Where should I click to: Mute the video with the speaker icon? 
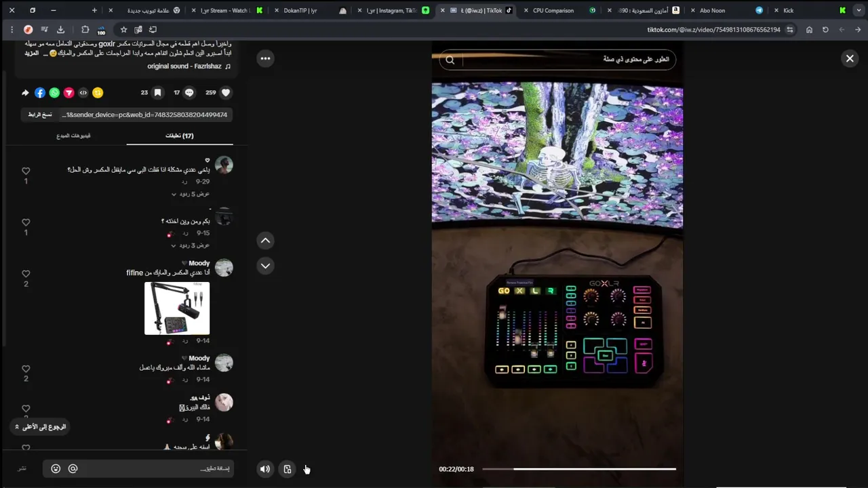point(265,469)
